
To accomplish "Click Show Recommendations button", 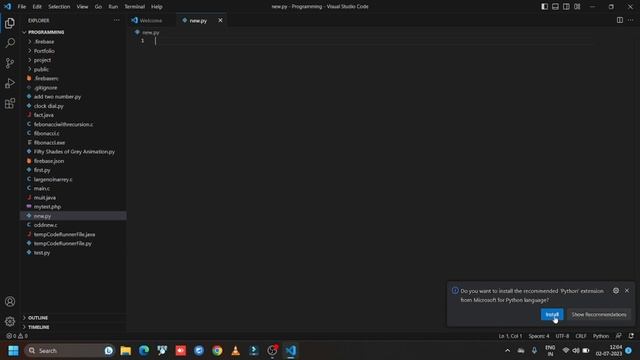I will pos(599,314).
